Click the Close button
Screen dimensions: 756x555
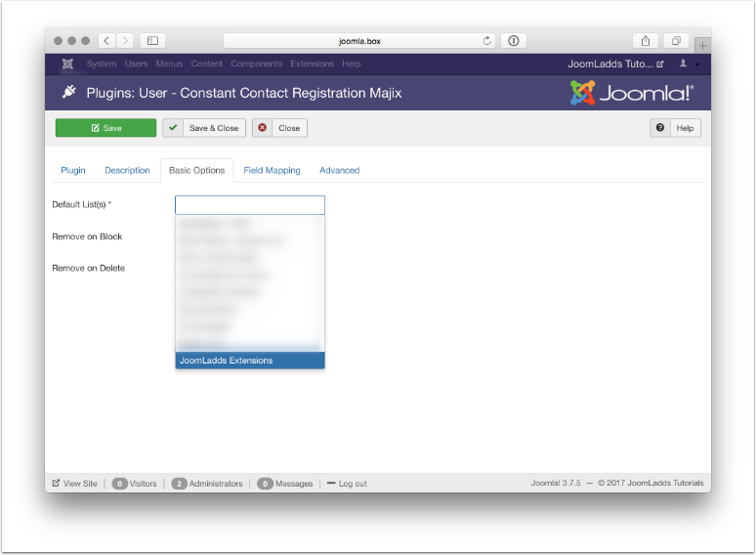coord(279,128)
